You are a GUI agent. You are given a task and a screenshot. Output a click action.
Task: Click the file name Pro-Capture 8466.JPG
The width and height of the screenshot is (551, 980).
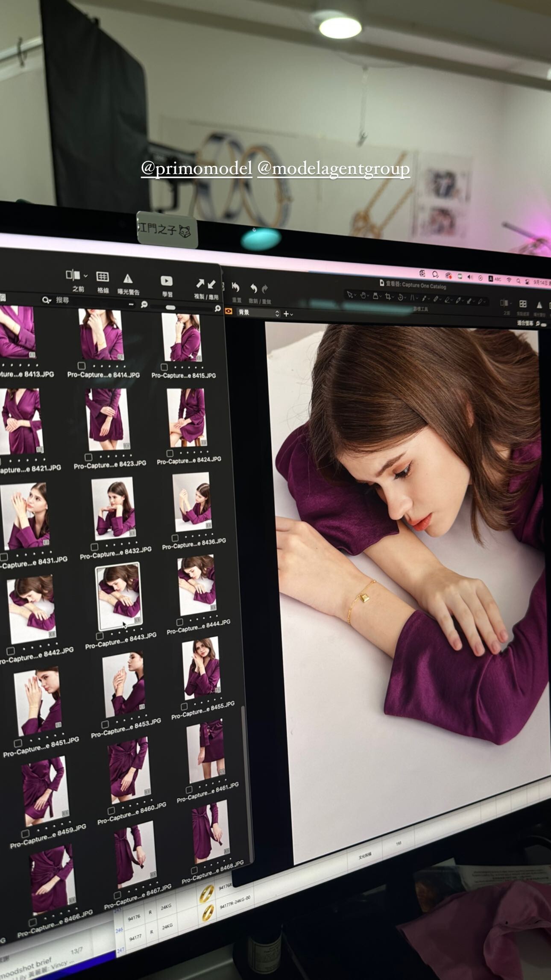55,924
